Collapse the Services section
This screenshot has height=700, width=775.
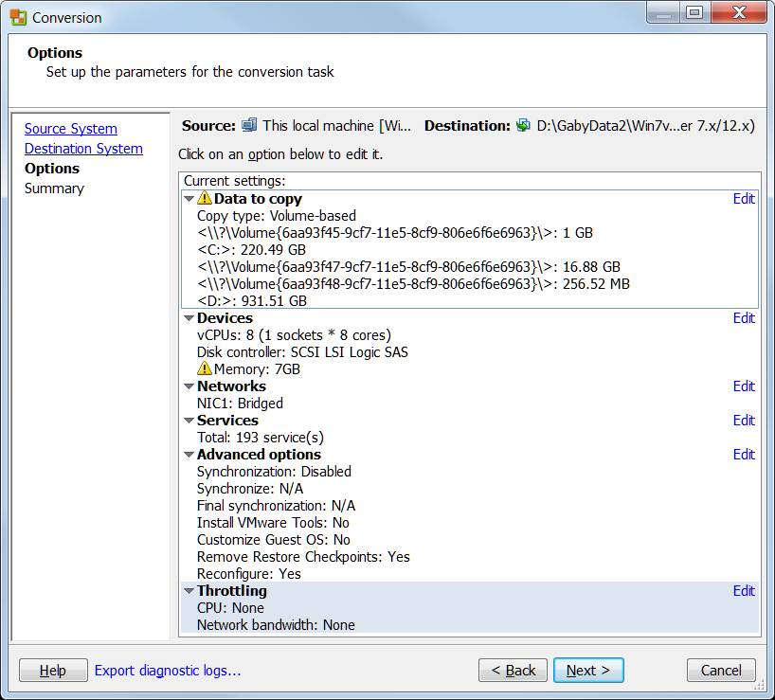[x=189, y=421]
